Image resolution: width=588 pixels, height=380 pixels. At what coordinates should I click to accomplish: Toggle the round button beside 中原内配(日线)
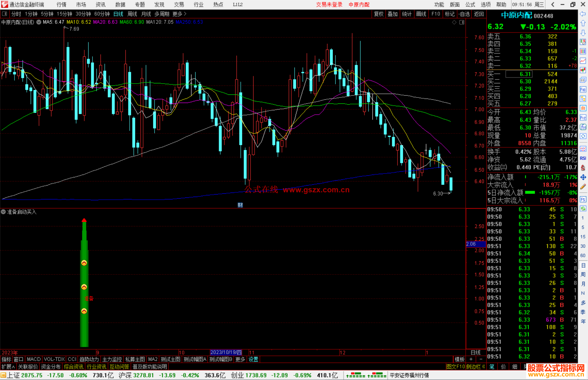(x=39, y=22)
